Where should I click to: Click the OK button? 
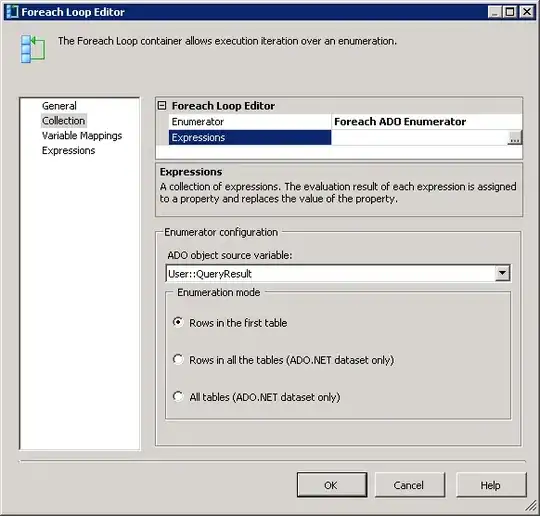tap(332, 485)
